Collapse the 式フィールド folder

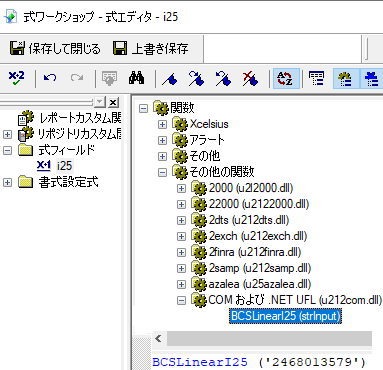click(7, 150)
